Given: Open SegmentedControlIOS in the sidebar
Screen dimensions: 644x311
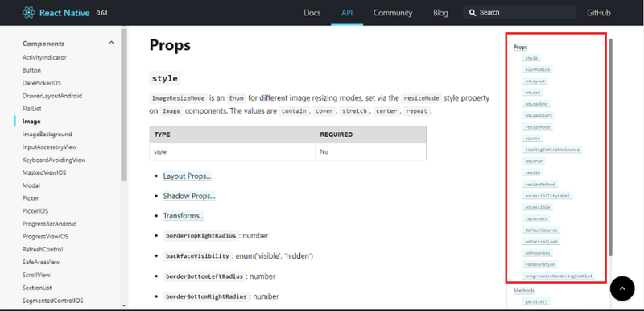Looking at the screenshot, I should [52, 301].
